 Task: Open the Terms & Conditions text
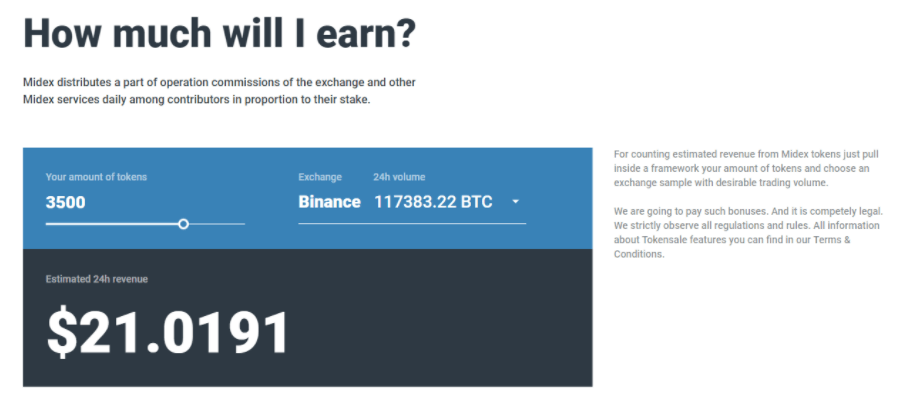pos(732,247)
